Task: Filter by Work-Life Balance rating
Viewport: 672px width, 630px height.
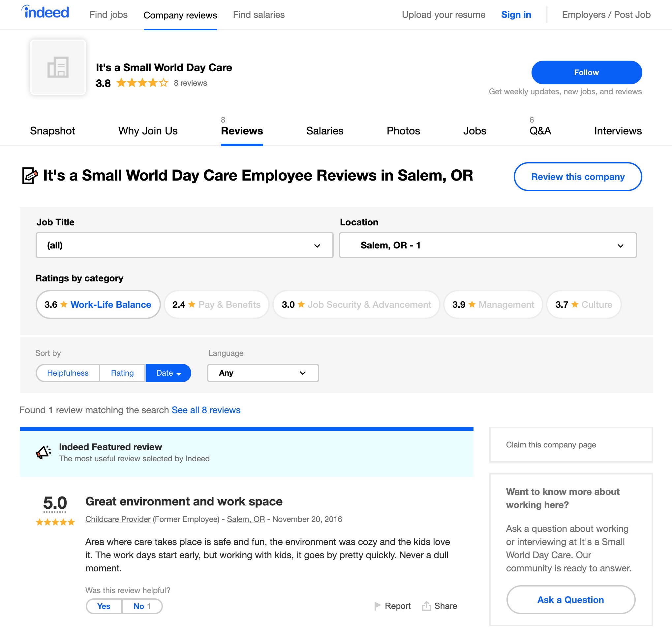Action: [98, 304]
